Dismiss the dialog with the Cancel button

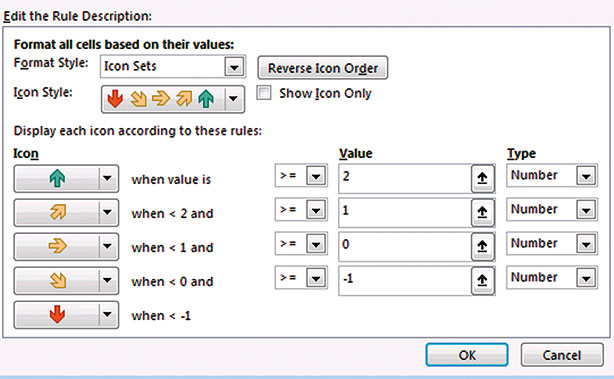(x=562, y=355)
